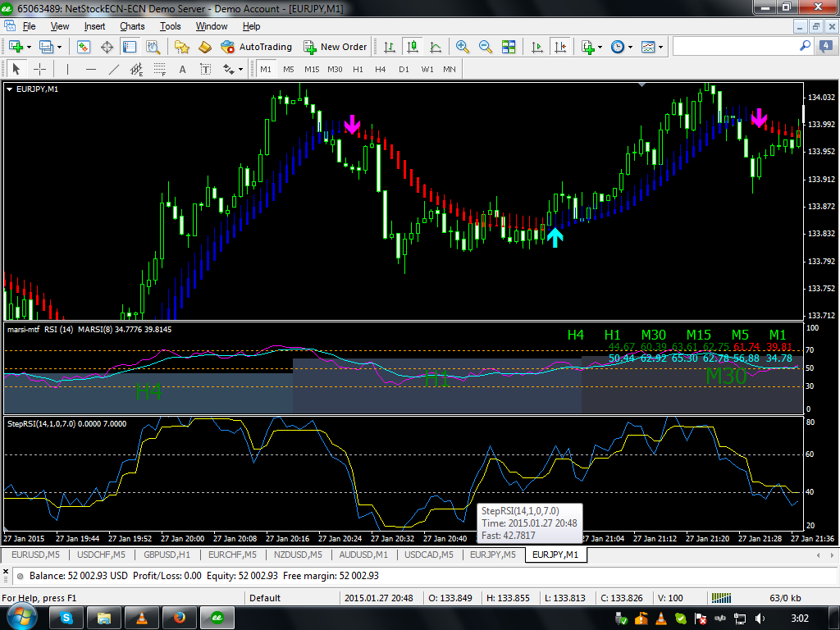Select the H4 timeframe button
This screenshot has height=630, width=840.
pos(380,69)
